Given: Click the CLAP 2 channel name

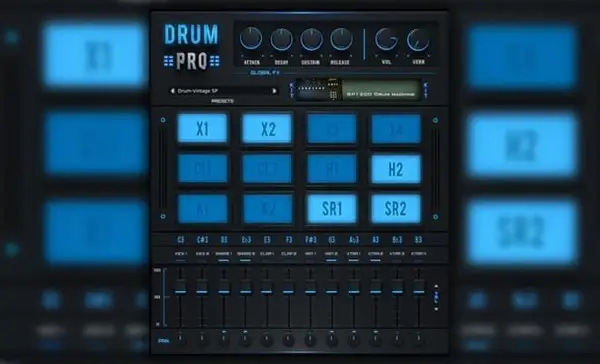Looking at the screenshot, I should [x=289, y=254].
